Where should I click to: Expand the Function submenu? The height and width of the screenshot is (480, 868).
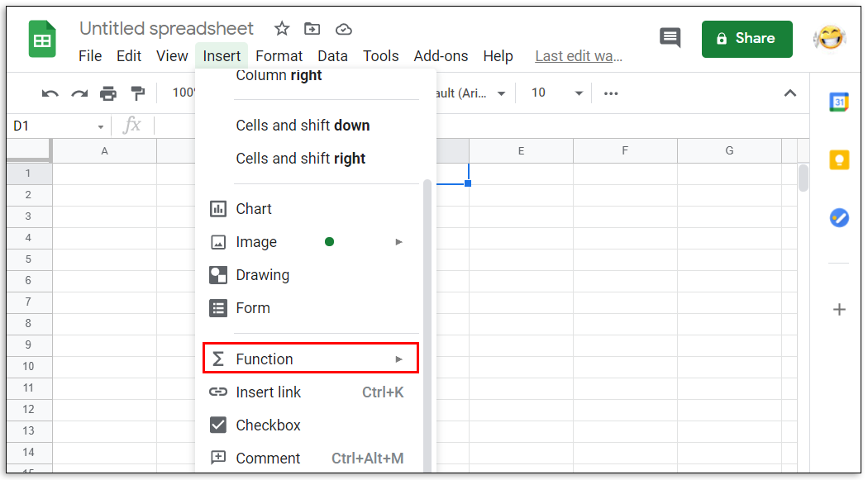point(311,359)
